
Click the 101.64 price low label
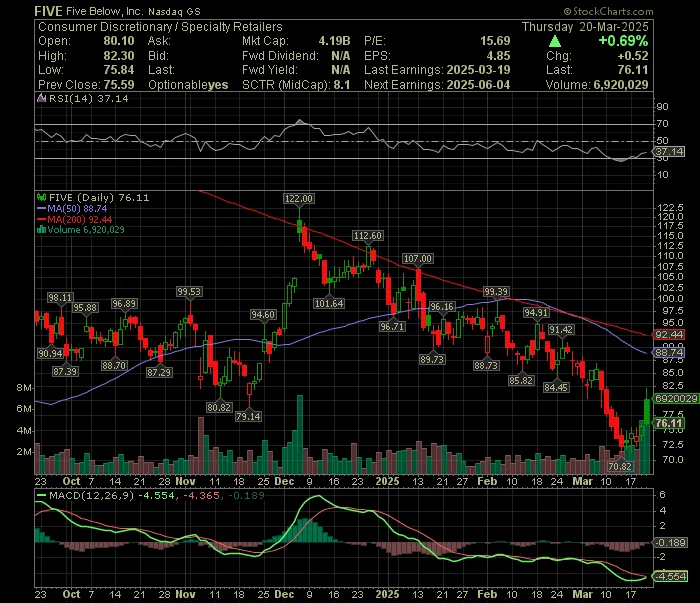pos(329,304)
